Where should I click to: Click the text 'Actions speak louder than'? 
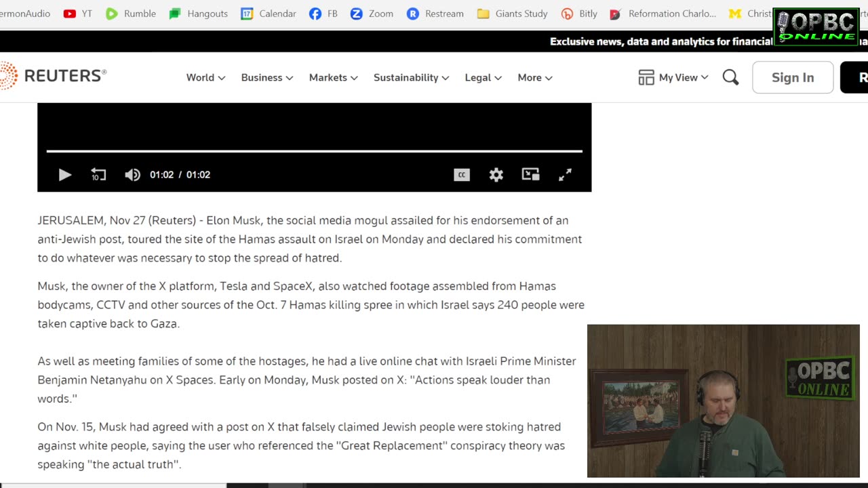(480, 380)
